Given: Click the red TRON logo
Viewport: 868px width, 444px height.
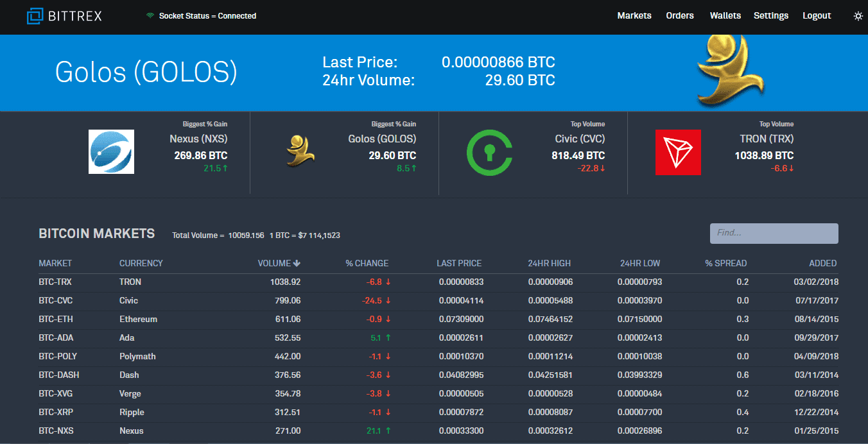Looking at the screenshot, I should [x=678, y=152].
